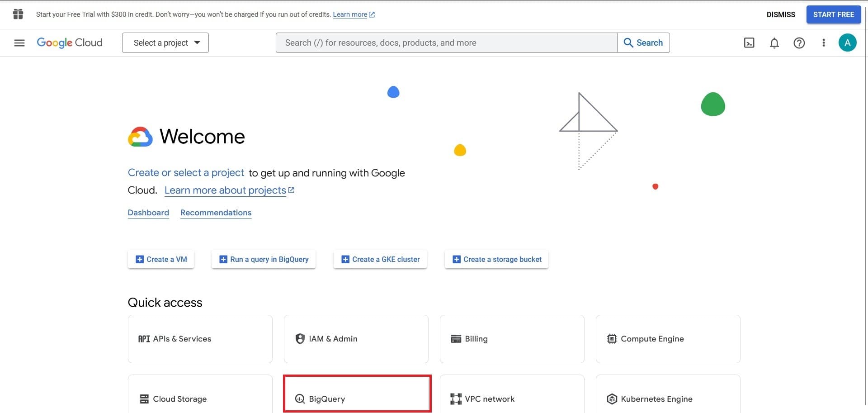This screenshot has width=868, height=413.
Task: Open the three-dot settings menu
Action: (x=823, y=43)
